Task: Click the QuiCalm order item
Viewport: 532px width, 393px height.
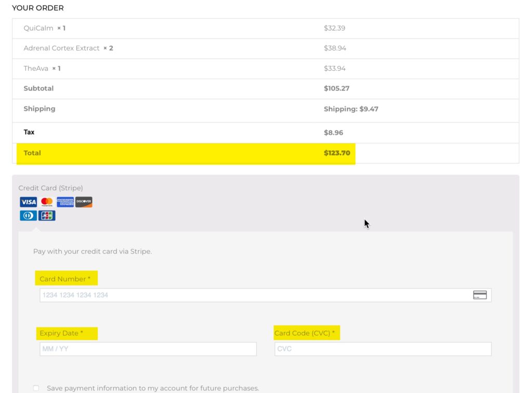Action: pyautogui.click(x=265, y=28)
